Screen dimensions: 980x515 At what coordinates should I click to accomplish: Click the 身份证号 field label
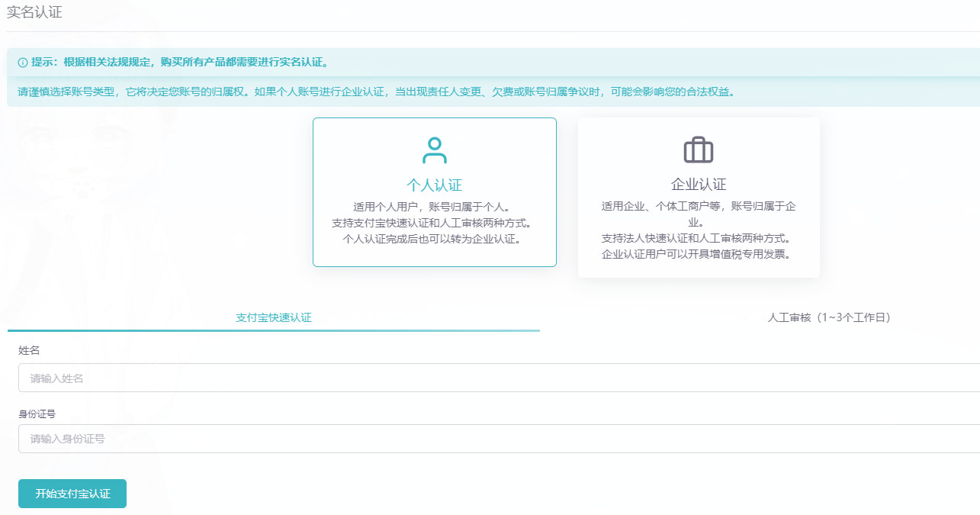pyautogui.click(x=37, y=414)
